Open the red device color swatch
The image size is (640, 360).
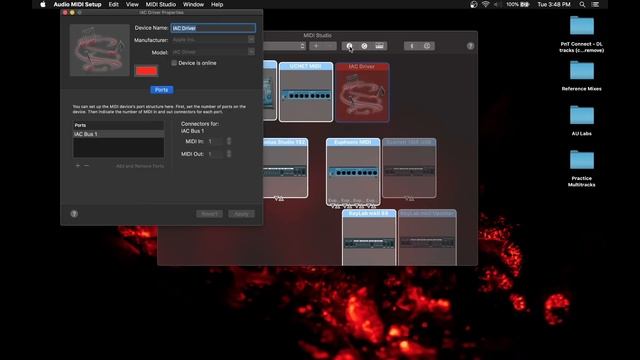pyautogui.click(x=146, y=71)
